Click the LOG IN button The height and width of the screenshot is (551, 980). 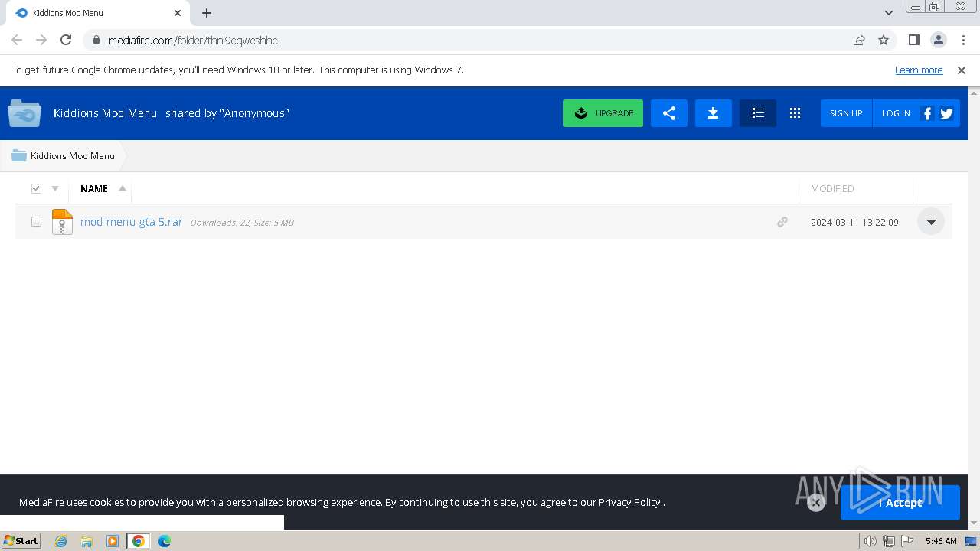(896, 113)
